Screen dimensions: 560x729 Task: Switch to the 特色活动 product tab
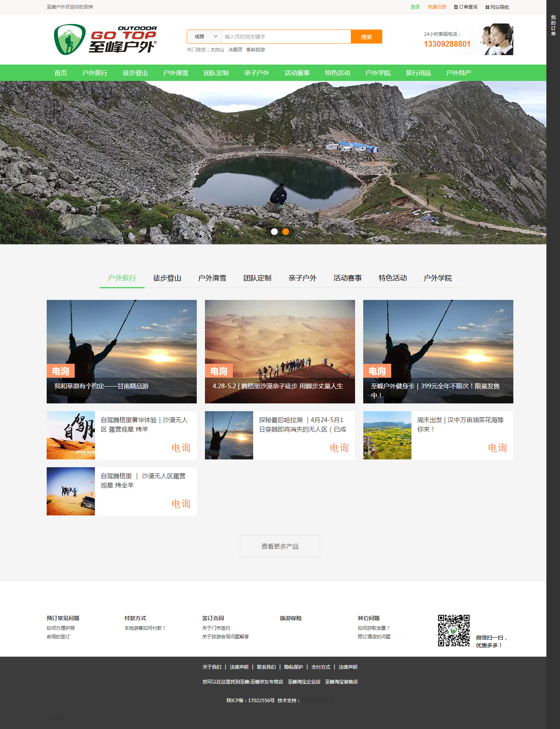click(393, 278)
